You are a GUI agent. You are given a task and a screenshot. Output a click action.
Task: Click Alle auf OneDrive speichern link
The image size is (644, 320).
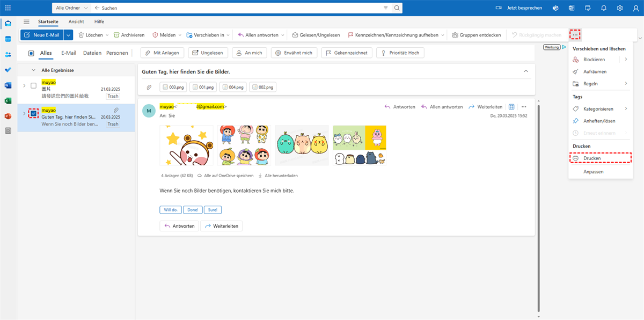tap(225, 176)
